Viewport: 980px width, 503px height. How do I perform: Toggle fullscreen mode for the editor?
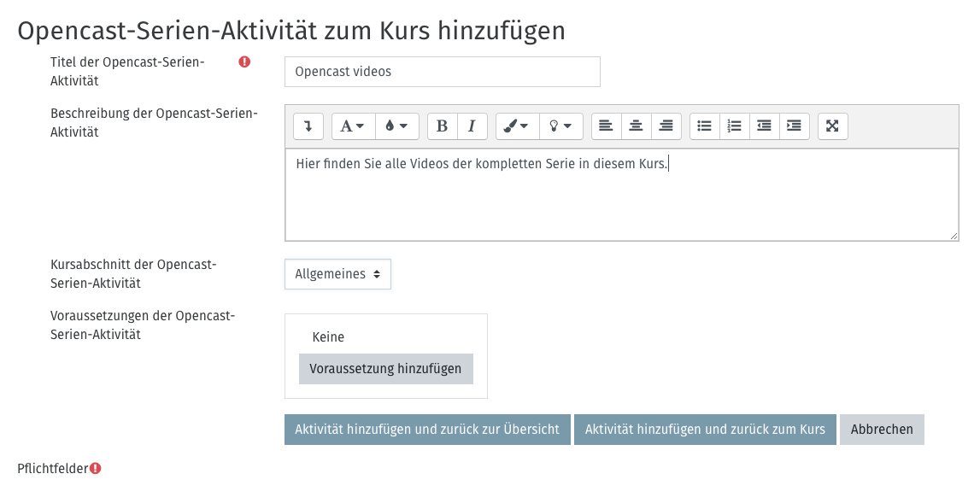pos(832,126)
